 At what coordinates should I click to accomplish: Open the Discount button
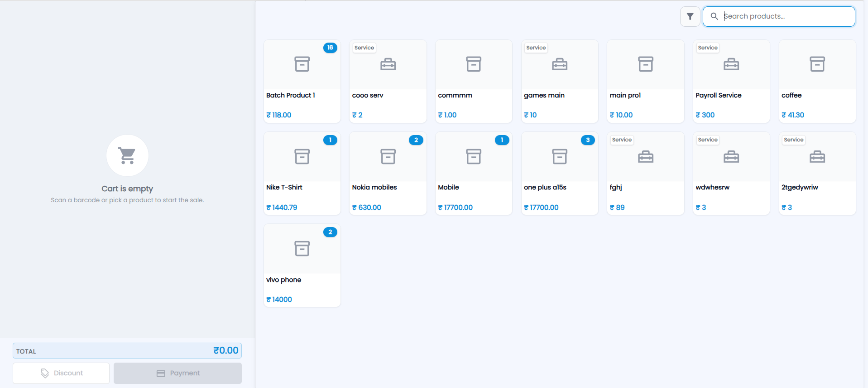click(61, 373)
